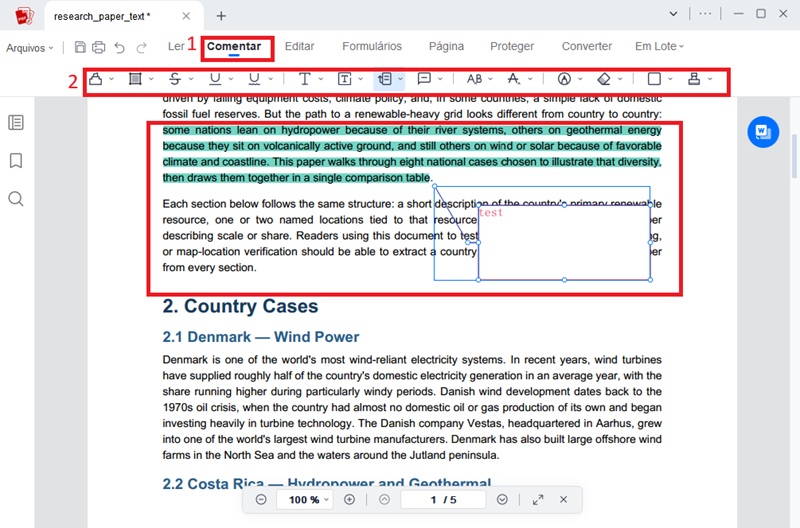The image size is (800, 528).
Task: Zoom out with the minus button
Action: click(261, 499)
